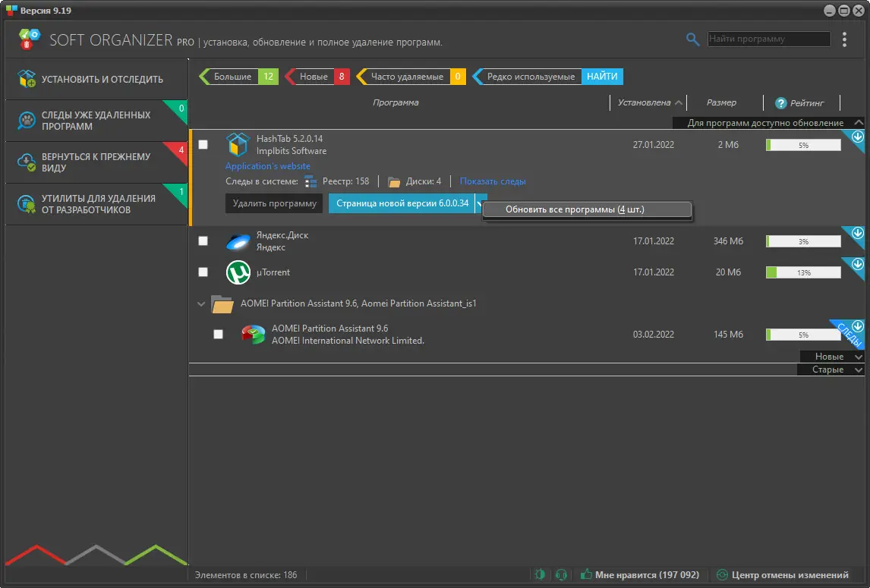Click the AOMEI 5% rating bar
Screen dimensions: 870x588
pyautogui.click(x=803, y=335)
